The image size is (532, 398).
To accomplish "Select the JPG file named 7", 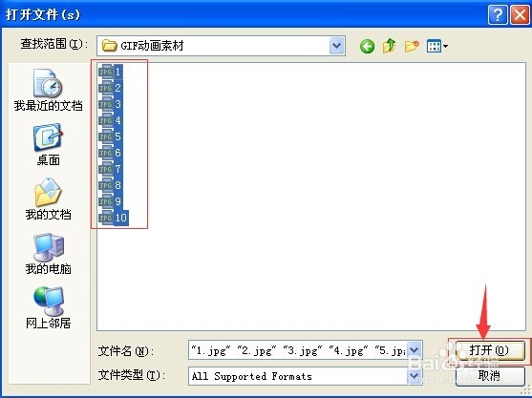I will [x=111, y=169].
